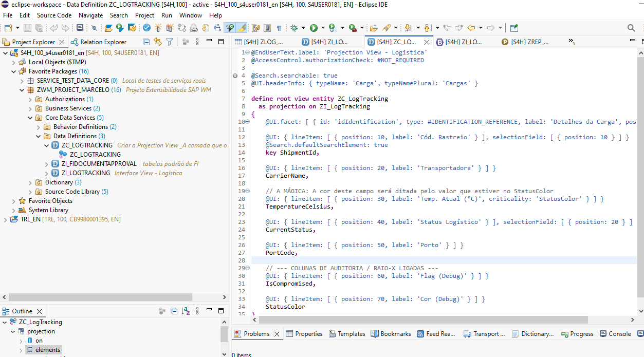Viewport: 644px width, 357px height.
Task: Click the Check ABAP object icon
Action: (147, 28)
